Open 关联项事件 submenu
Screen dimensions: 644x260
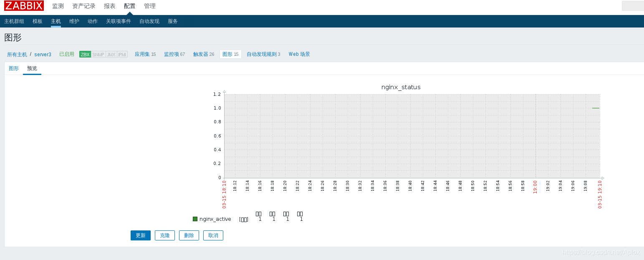[119, 21]
